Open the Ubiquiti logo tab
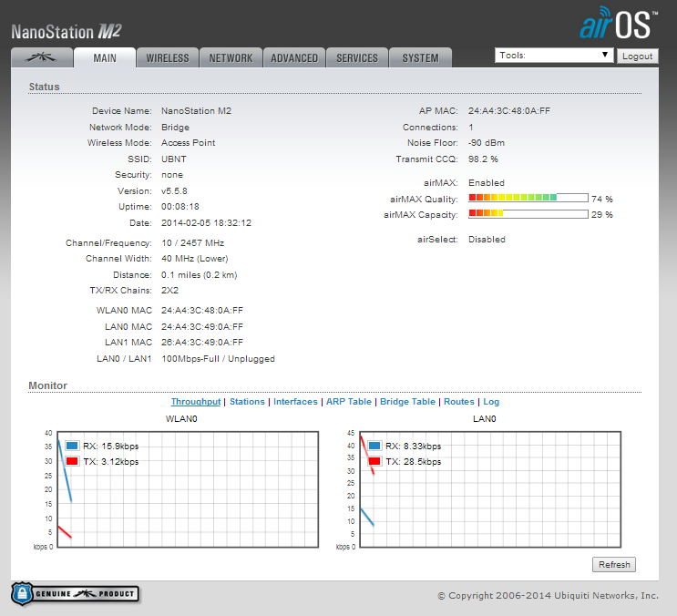 (42, 57)
